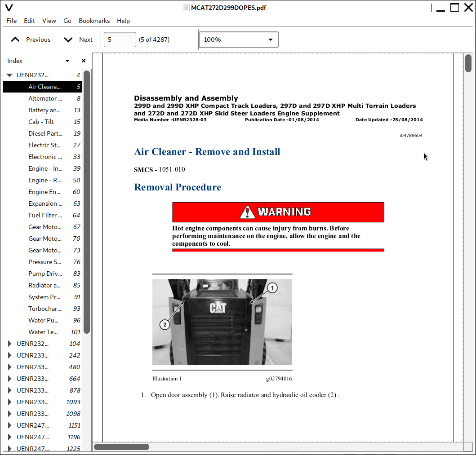Select Turbochar... page 93 entry
Image resolution: width=476 pixels, height=455 pixels.
tap(43, 309)
